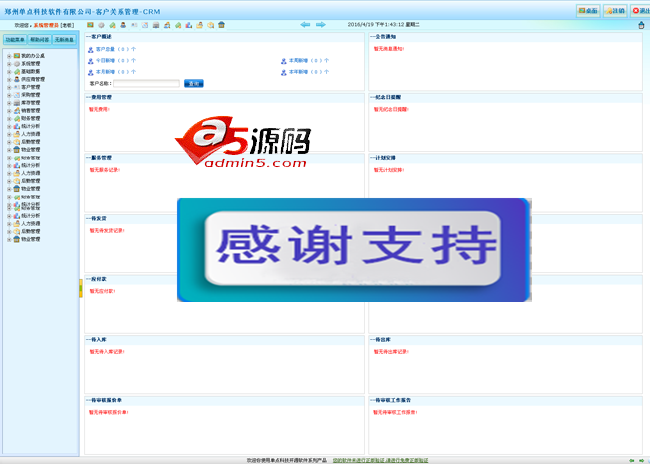Click the 系统管理员 username text
The width and height of the screenshot is (650, 464).
(x=46, y=25)
